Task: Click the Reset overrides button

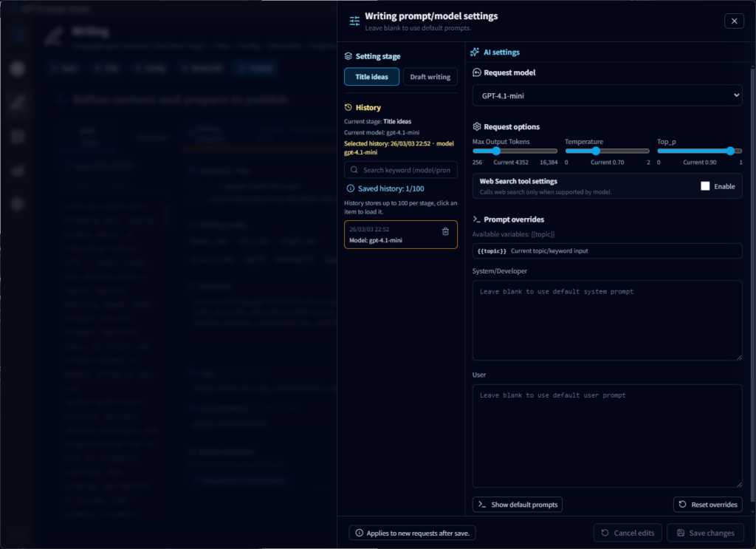Action: click(x=707, y=504)
